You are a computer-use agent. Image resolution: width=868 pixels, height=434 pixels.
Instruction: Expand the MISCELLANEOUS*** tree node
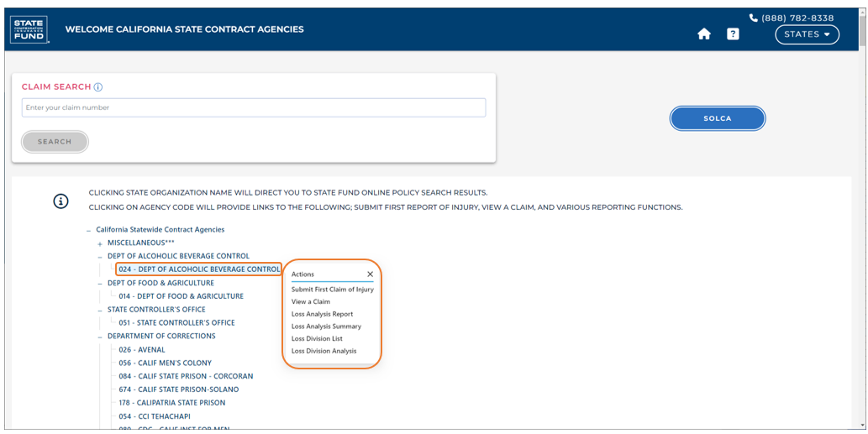(100, 243)
